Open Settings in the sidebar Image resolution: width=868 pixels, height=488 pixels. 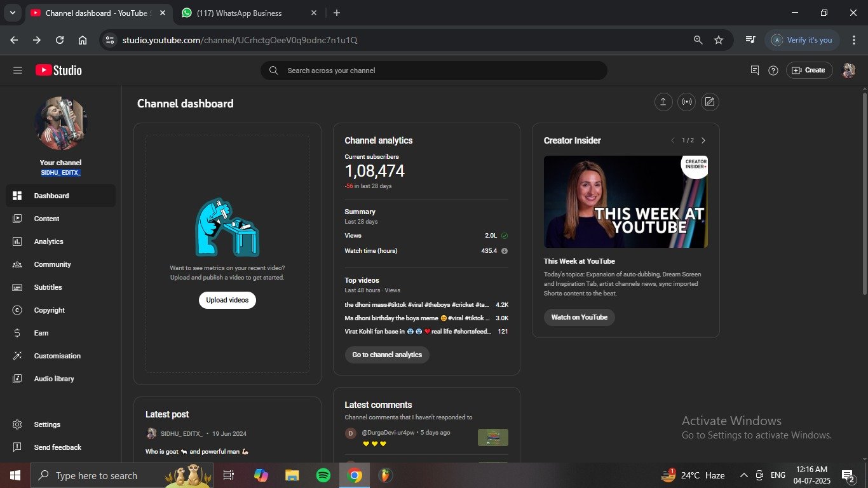pos(60,424)
